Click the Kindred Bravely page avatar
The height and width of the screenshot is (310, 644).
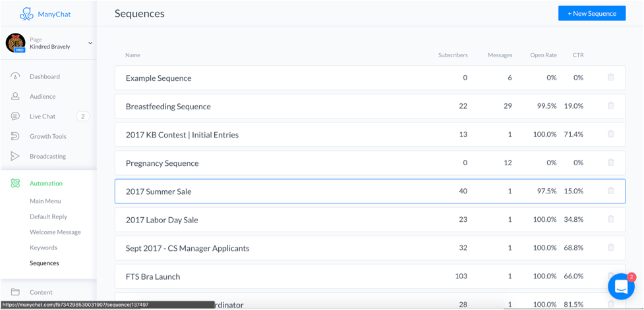click(16, 43)
